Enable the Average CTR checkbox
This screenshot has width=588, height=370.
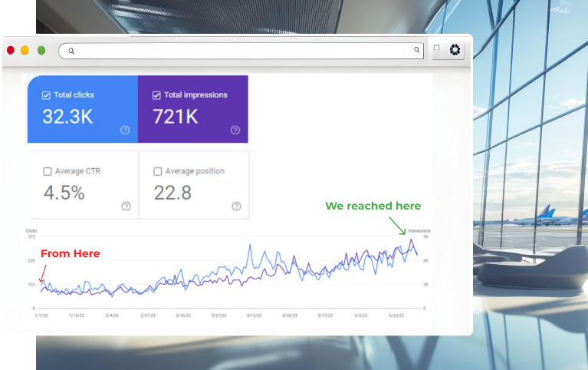[x=48, y=171]
